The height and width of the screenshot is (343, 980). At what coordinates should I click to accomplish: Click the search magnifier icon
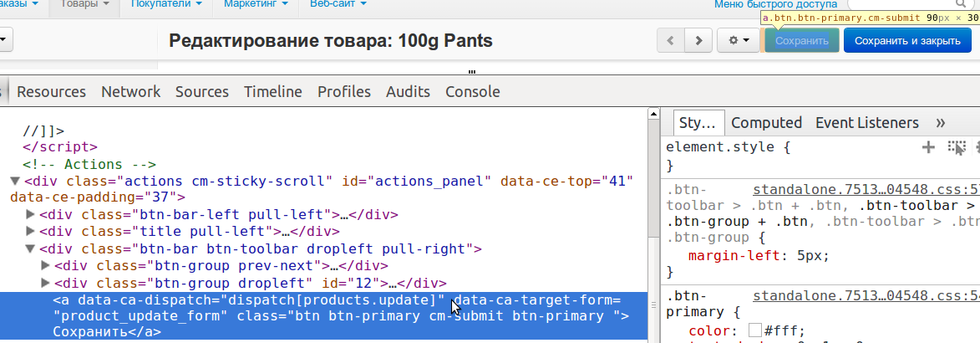pyautogui.click(x=972, y=5)
